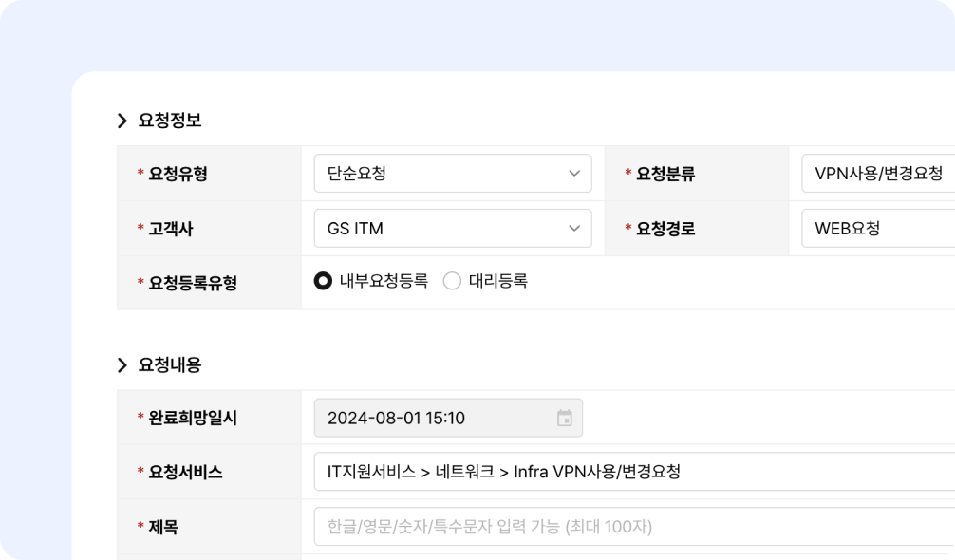955x560 pixels.
Task: Collapse the 요청내용 section chevron
Action: [x=122, y=365]
